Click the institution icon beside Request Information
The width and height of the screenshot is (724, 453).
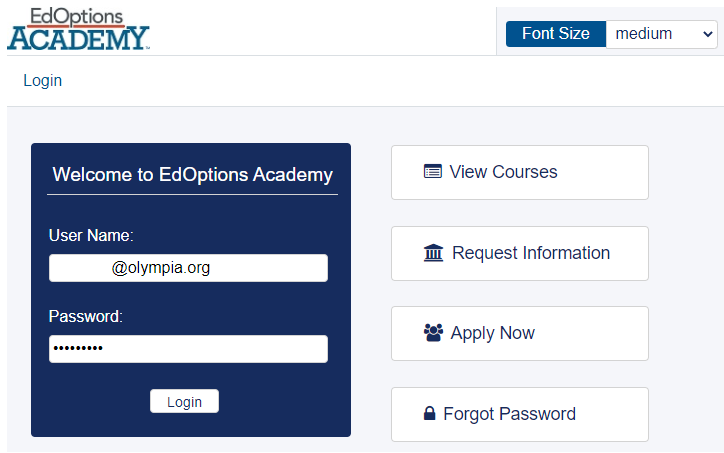coord(433,253)
